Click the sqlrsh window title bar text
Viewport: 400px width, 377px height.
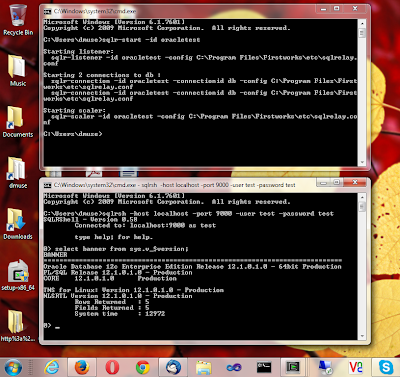(x=174, y=185)
